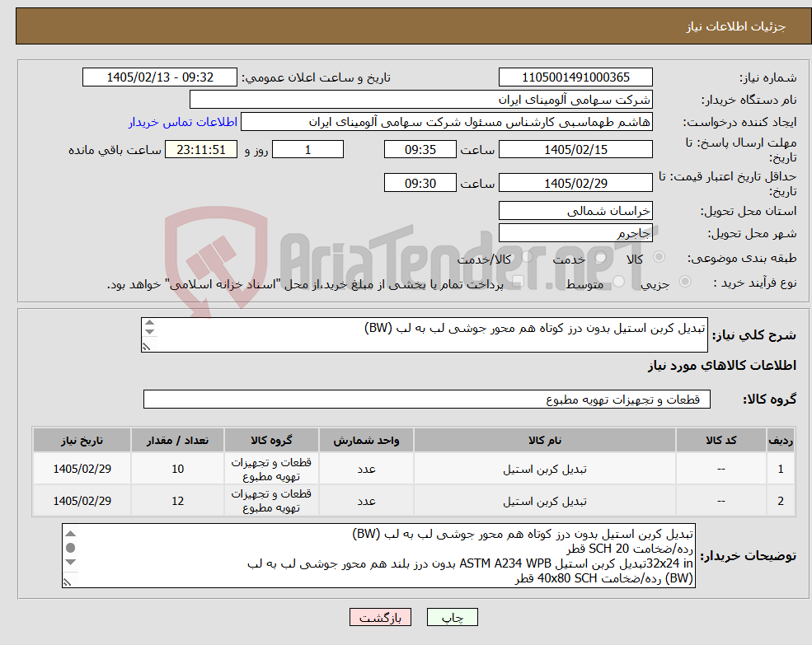Click the price validity date field 1405/02/29

[575, 183]
